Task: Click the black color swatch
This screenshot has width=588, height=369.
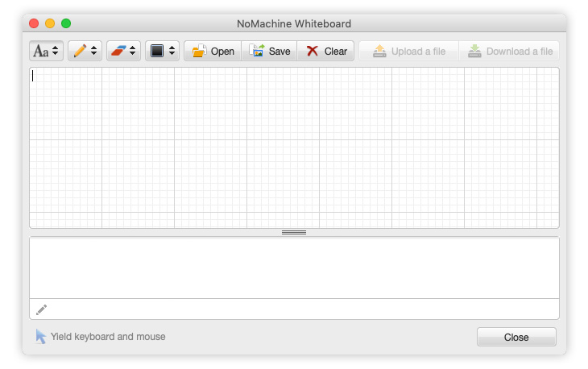Action: tap(157, 51)
